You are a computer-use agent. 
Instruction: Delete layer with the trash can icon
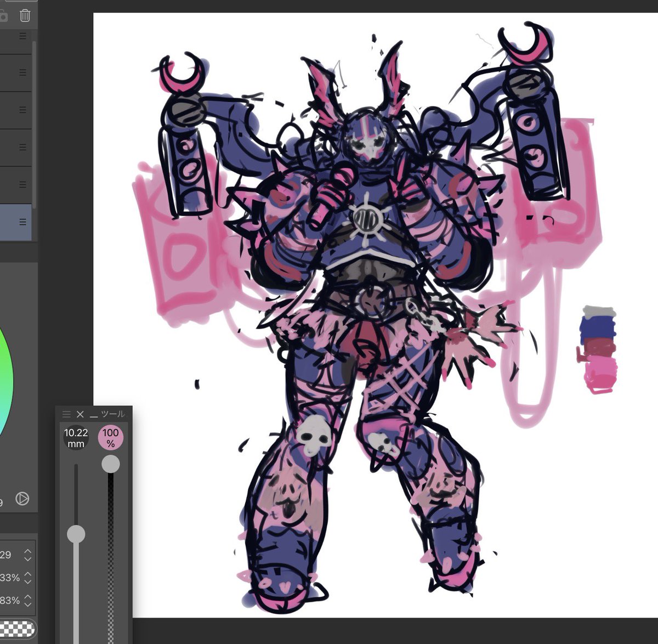[x=25, y=15]
